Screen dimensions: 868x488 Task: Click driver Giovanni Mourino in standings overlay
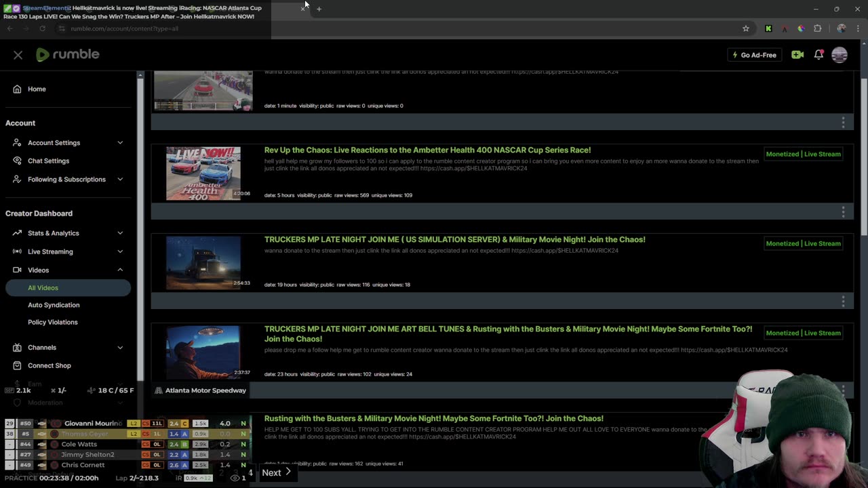pyautogui.click(x=93, y=423)
